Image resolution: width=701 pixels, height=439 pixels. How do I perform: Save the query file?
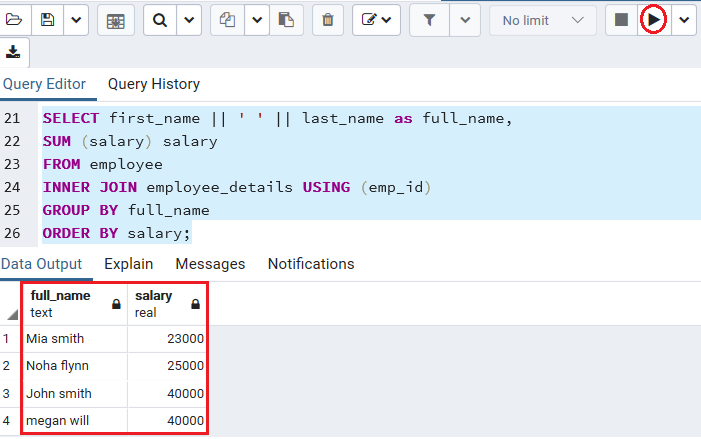47,20
